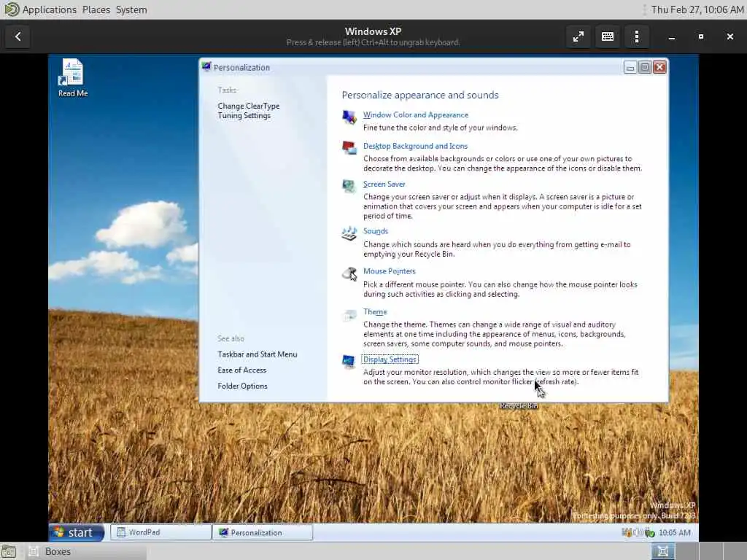Switch to WordPad taskbar button
The width and height of the screenshot is (747, 560).
coord(161,532)
